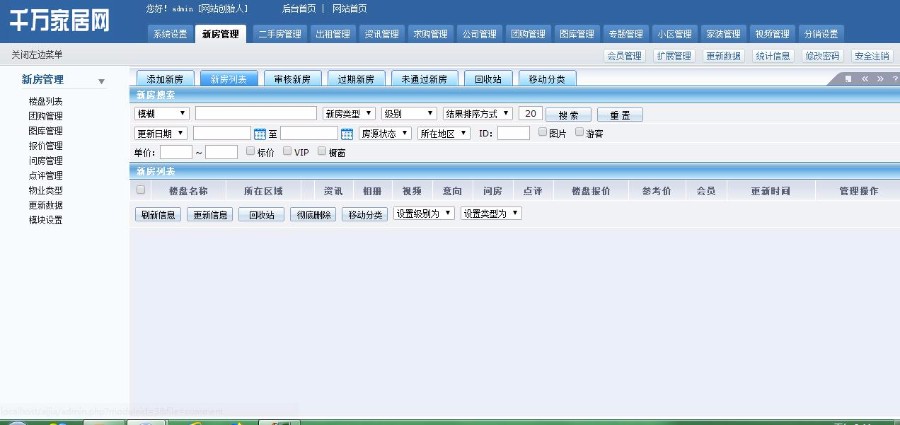Click the 千万家居网 logo
The height and width of the screenshot is (425, 900).
59,21
